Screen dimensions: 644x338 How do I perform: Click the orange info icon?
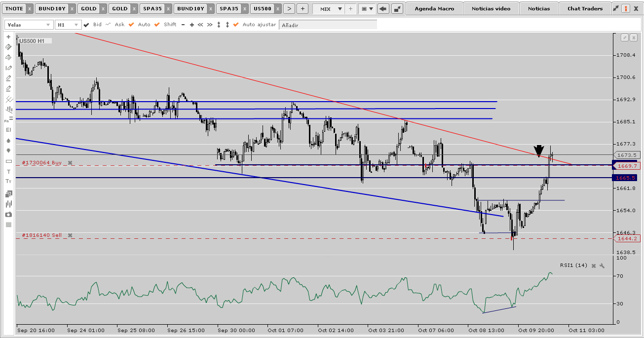[x=626, y=8]
